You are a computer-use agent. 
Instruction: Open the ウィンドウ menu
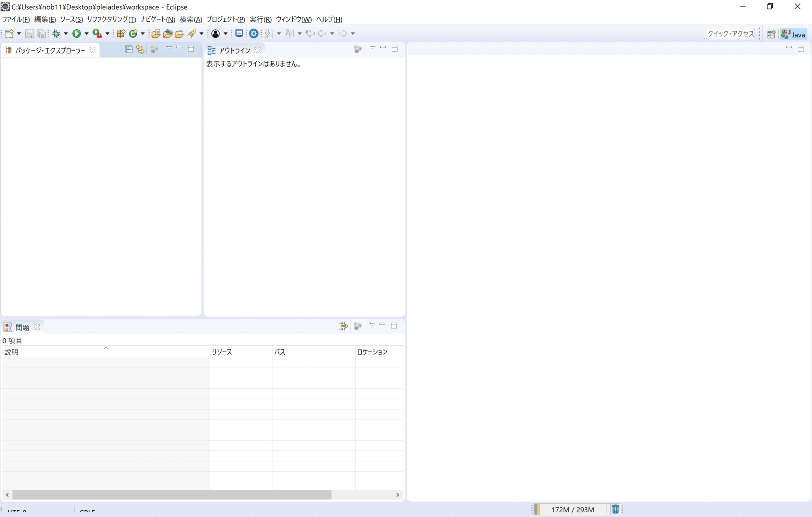(x=293, y=19)
